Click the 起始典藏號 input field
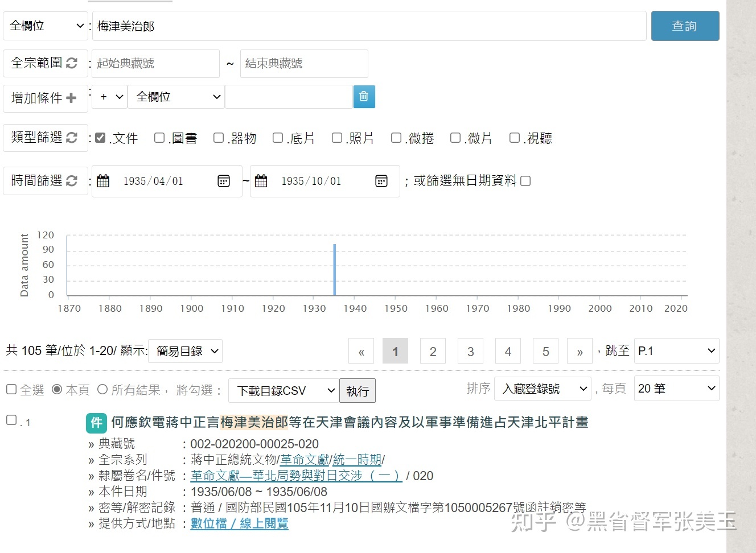 155,64
